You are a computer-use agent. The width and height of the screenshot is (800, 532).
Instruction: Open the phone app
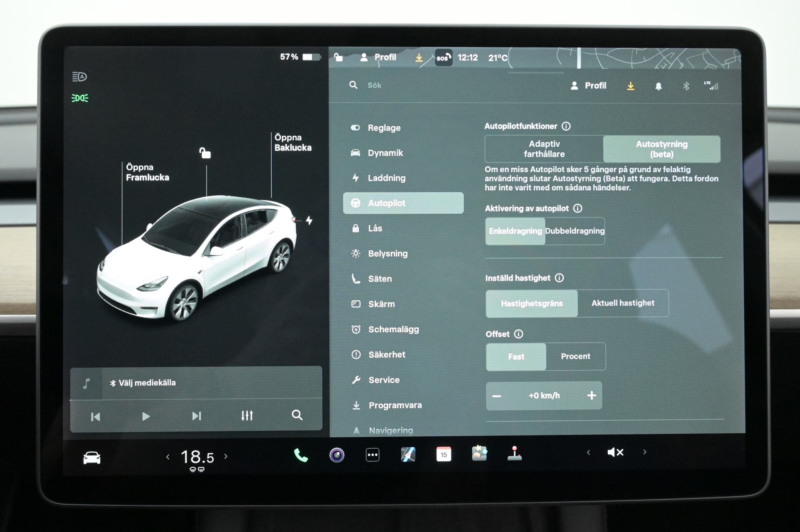(301, 455)
